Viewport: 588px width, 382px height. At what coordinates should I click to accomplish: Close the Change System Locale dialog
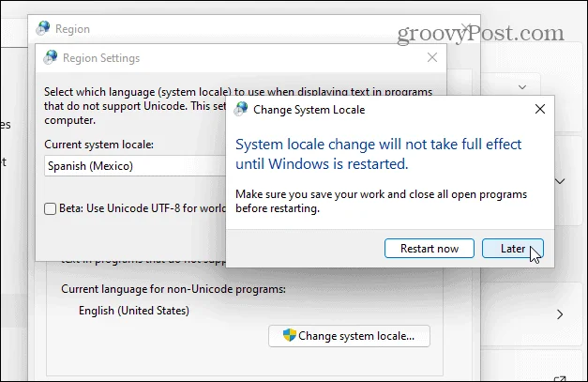tap(540, 109)
